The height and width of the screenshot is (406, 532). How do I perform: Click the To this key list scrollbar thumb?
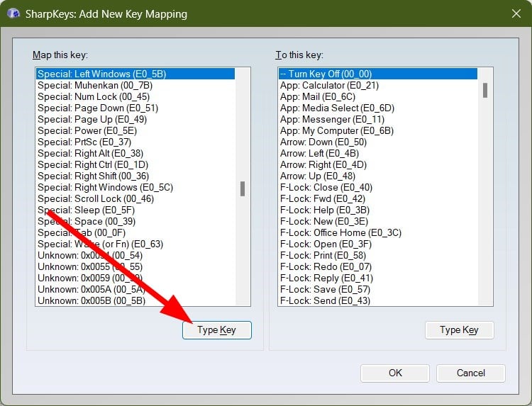pyautogui.click(x=485, y=91)
